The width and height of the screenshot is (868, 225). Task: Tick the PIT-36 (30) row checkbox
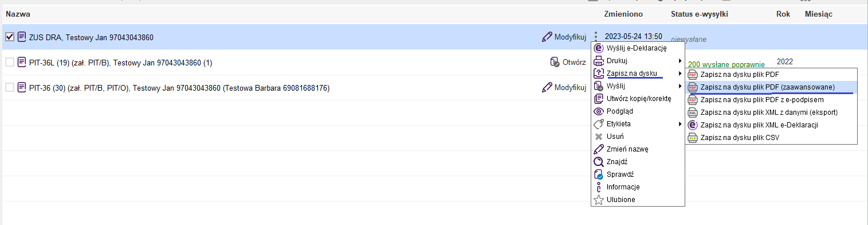[10, 87]
